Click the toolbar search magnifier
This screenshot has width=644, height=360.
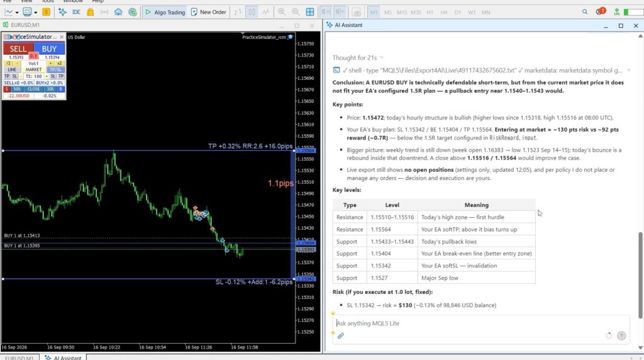point(585,12)
